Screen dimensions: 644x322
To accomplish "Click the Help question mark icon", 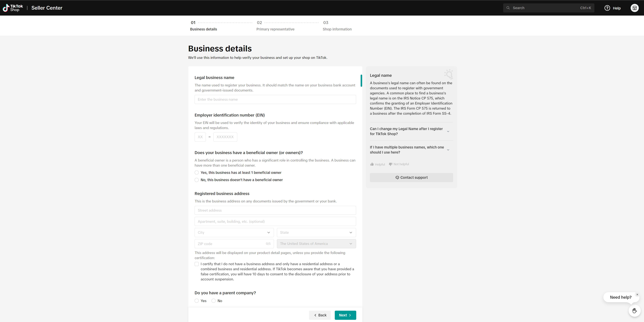I will click(607, 8).
